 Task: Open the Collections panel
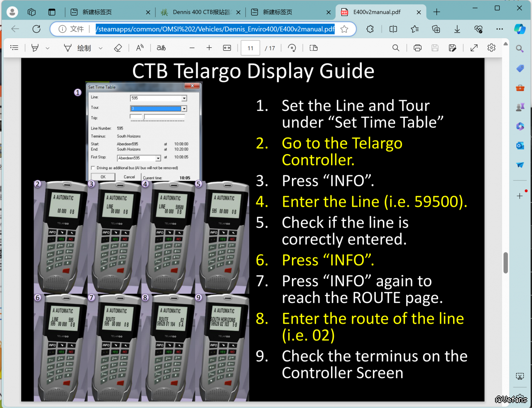point(436,29)
